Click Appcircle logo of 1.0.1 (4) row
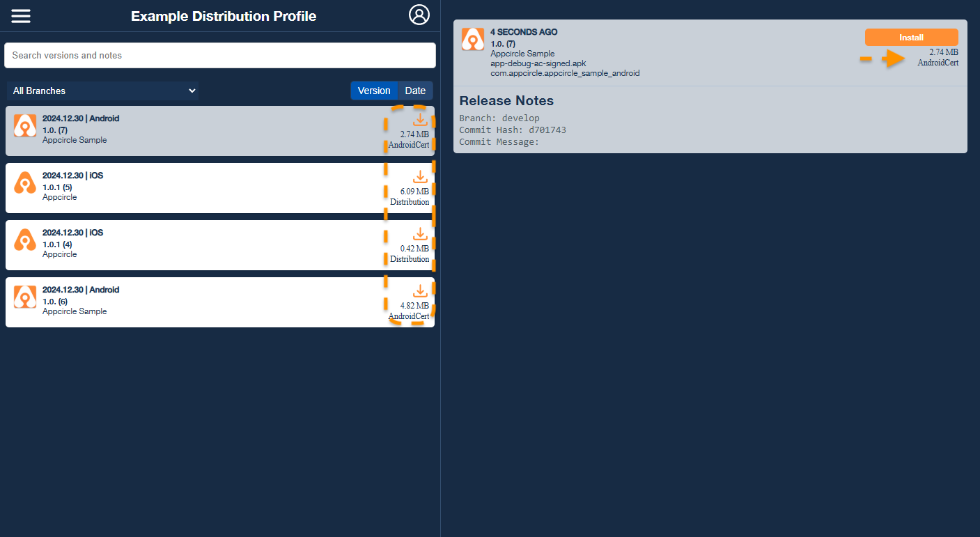The width and height of the screenshot is (980, 537). click(x=25, y=240)
